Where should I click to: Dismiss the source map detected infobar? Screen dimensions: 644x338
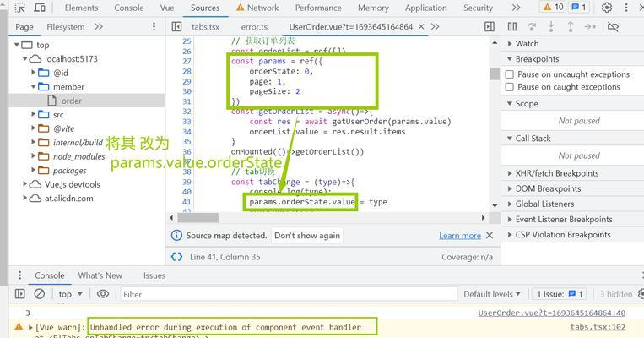click(490, 236)
